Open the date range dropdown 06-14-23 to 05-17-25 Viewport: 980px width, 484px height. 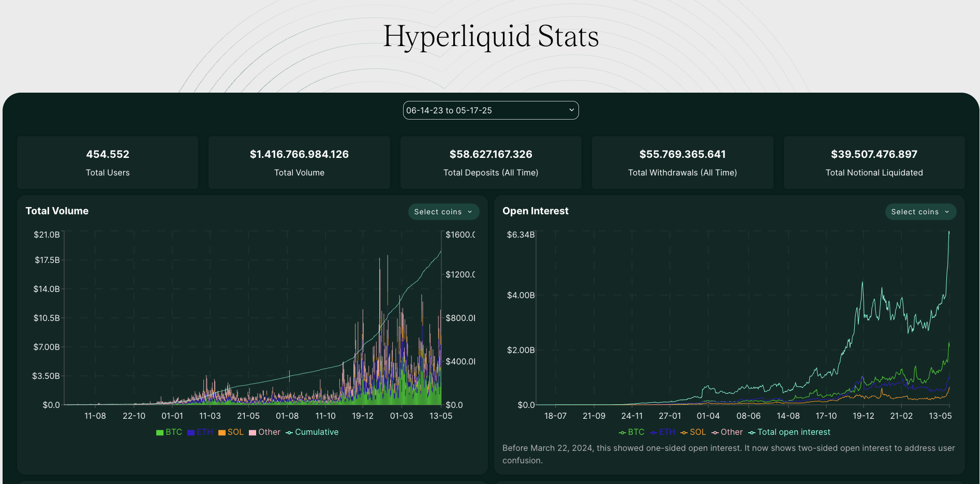491,110
